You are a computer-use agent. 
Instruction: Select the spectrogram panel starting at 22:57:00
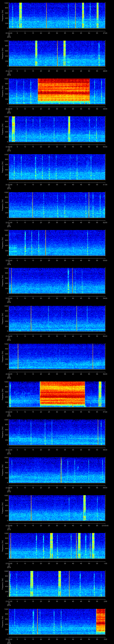tap(57, 432)
